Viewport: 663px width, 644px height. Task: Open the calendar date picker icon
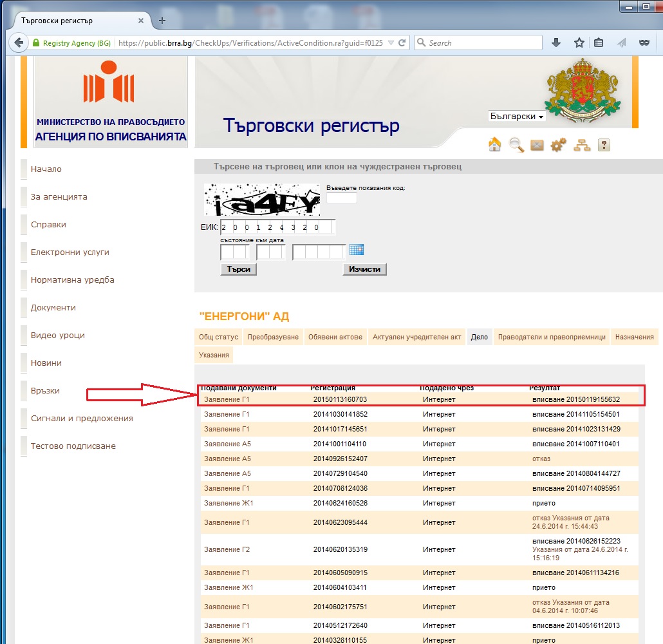pos(357,250)
